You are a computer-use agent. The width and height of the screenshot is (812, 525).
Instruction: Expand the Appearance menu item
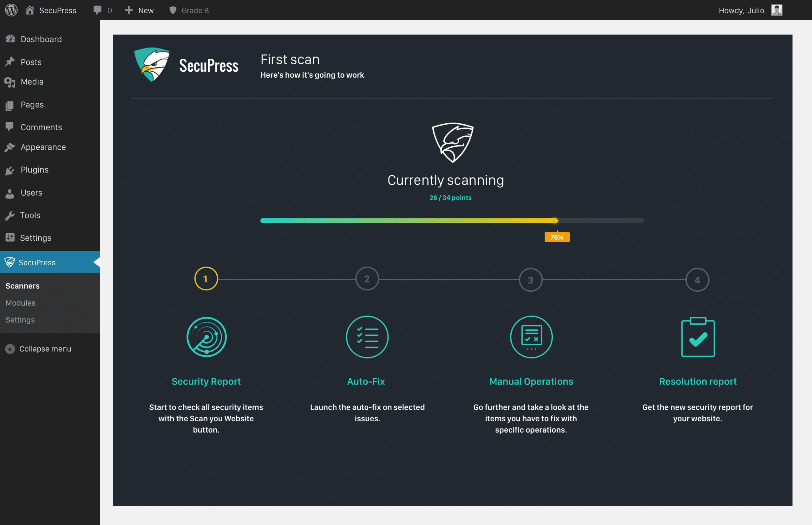(x=43, y=146)
